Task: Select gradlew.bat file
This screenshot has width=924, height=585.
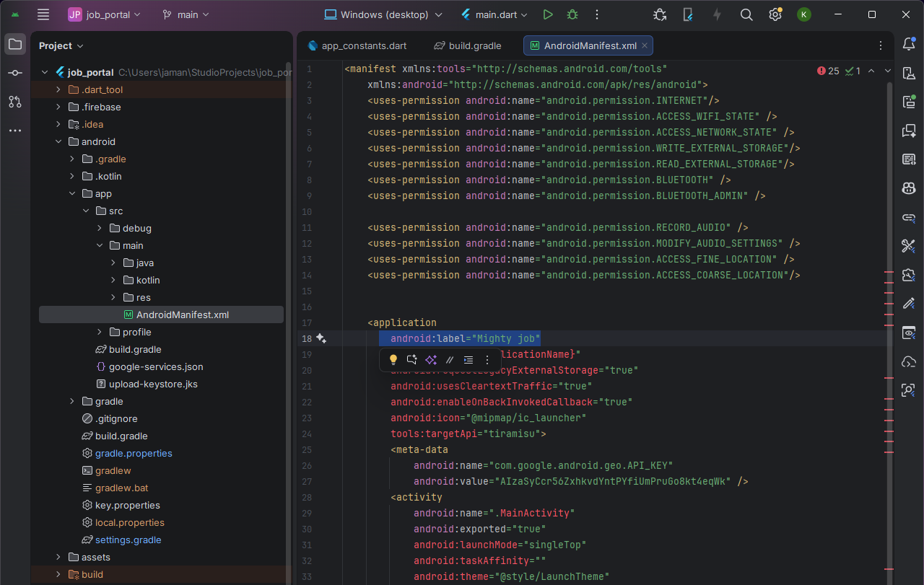Action: click(115, 488)
